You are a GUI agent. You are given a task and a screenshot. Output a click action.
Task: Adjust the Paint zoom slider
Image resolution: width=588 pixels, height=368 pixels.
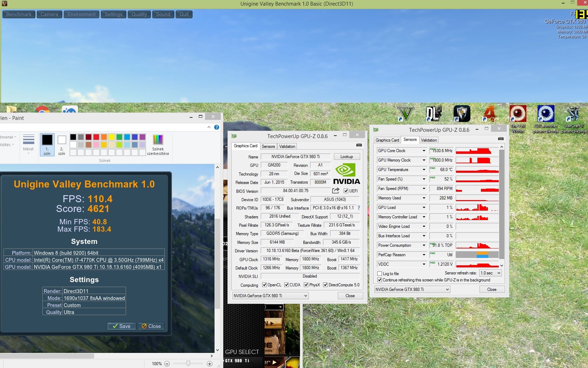point(188,364)
